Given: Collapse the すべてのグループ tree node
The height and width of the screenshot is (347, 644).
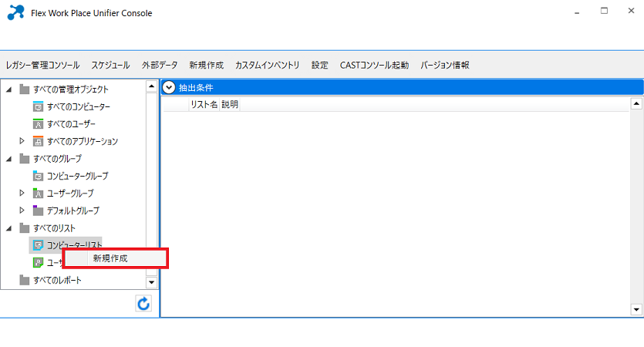Looking at the screenshot, I should click(9, 159).
